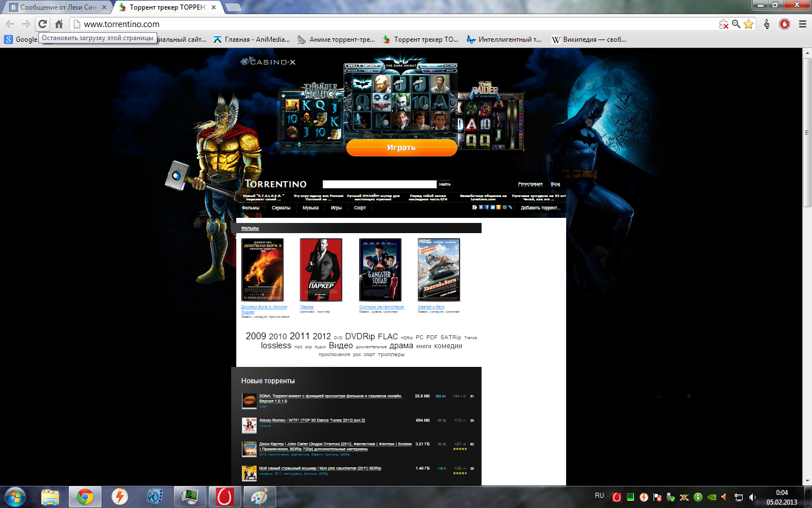
Task: Focus the Torrentino search field
Action: 379,184
